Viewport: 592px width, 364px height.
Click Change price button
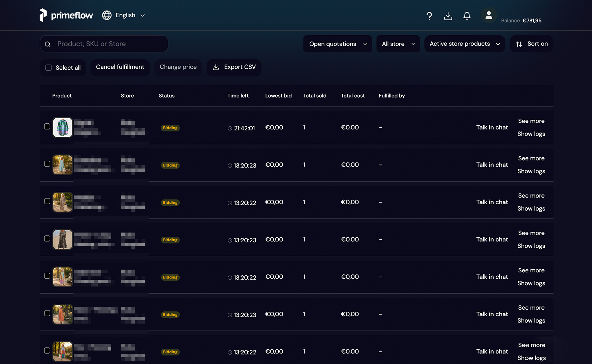pos(178,67)
